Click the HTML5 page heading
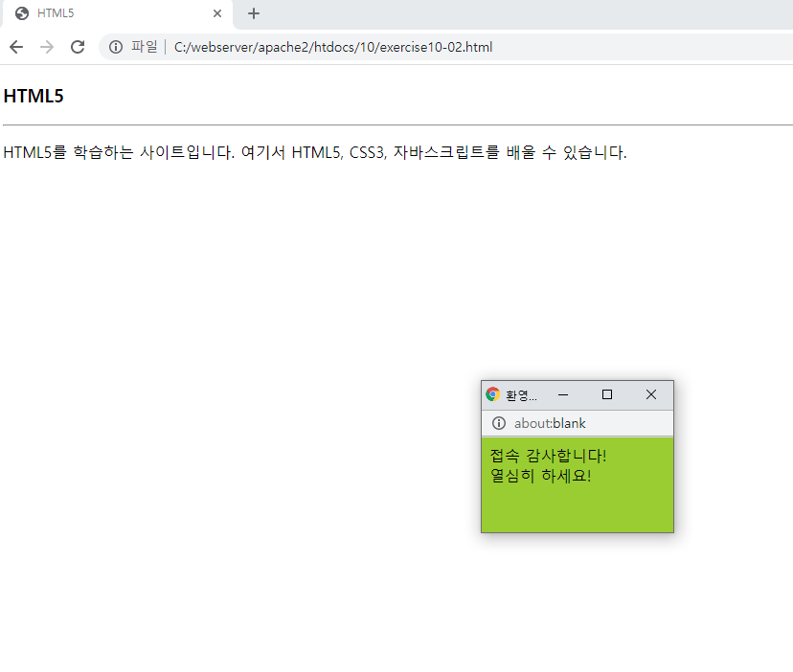 click(x=34, y=96)
